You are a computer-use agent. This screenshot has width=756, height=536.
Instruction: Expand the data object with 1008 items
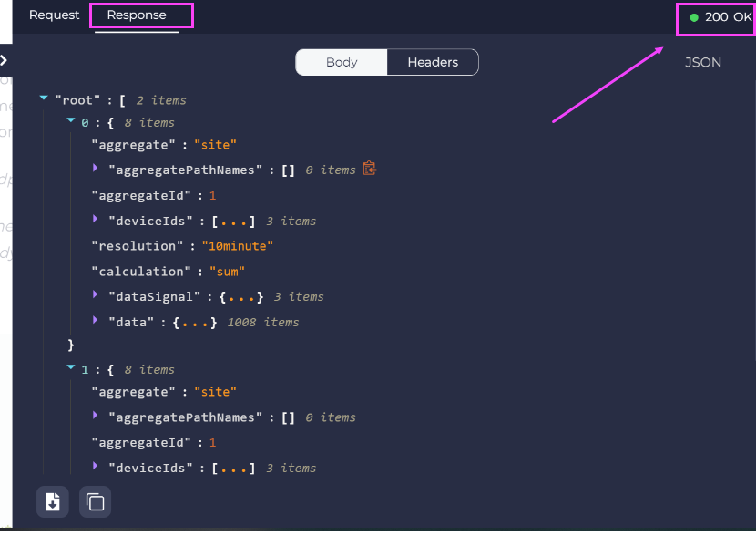pos(94,322)
